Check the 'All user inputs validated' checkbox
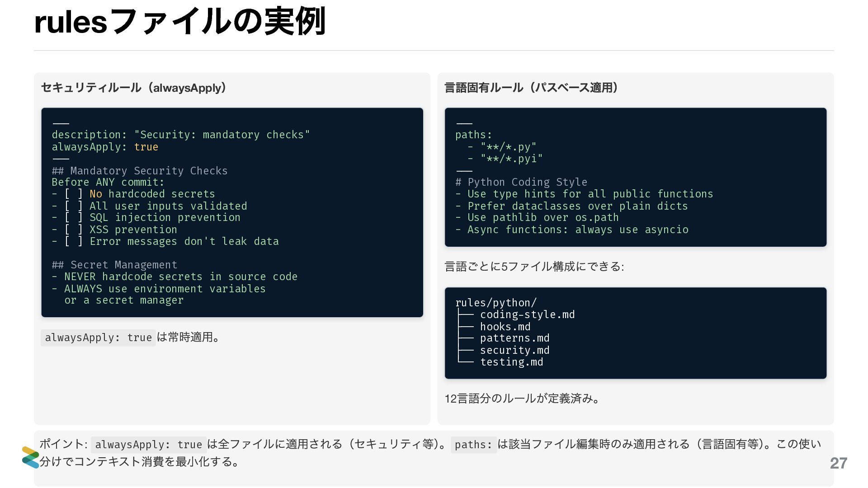 pos(74,206)
